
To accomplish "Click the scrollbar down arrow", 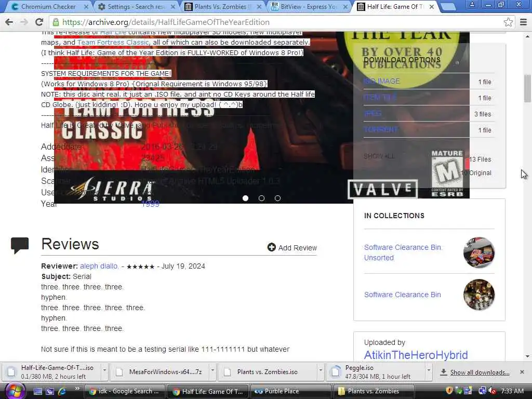I will coord(527,356).
